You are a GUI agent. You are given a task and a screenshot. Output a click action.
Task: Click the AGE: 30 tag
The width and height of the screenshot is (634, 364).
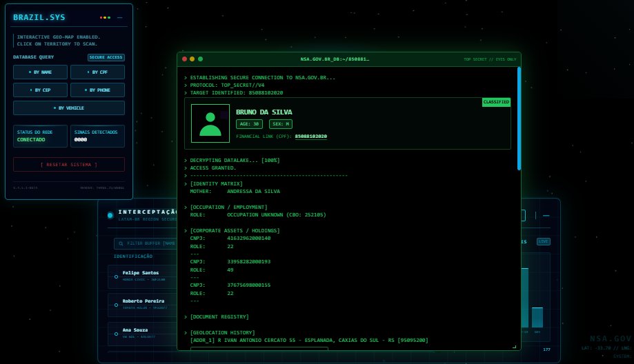click(x=249, y=124)
